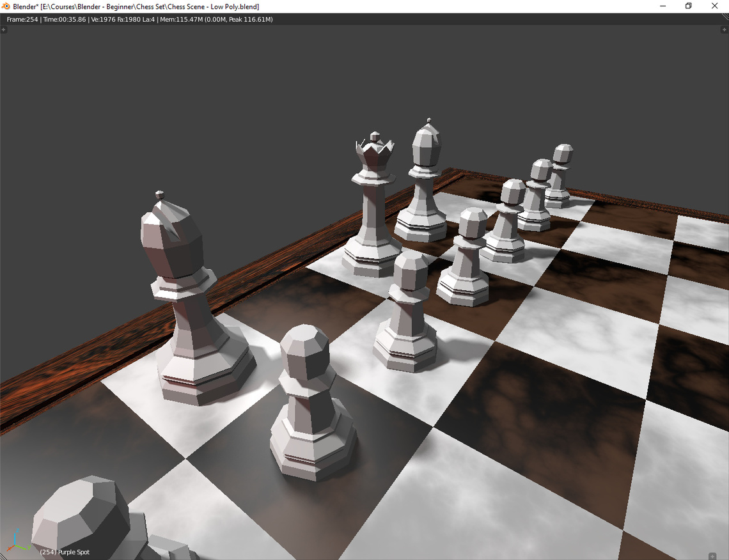Minimize the Blender window

click(x=663, y=6)
